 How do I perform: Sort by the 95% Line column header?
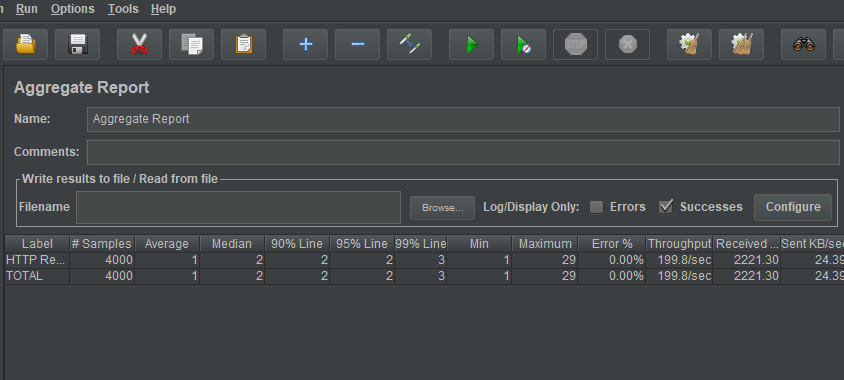pos(362,244)
